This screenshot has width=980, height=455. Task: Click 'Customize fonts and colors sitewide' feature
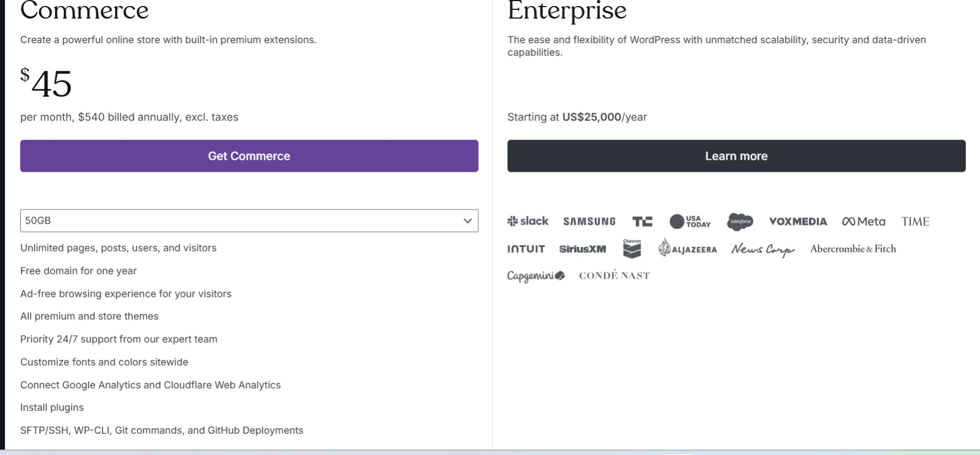pos(104,362)
